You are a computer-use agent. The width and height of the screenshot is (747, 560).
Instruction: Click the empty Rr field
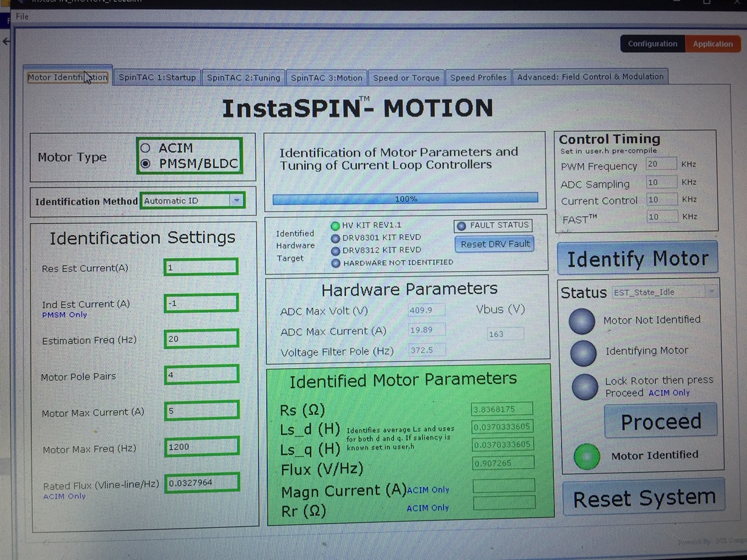click(504, 503)
